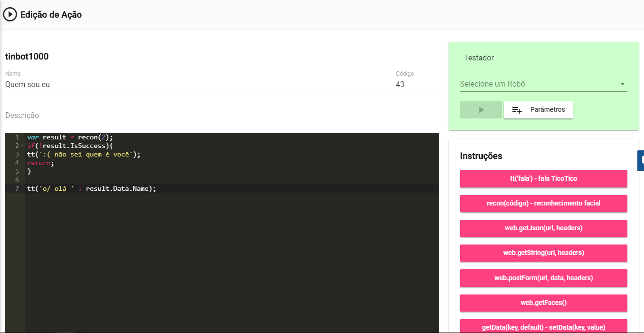Click the play circle icon beside Edição de Ação
This screenshot has height=333, width=644.
[x=10, y=15]
